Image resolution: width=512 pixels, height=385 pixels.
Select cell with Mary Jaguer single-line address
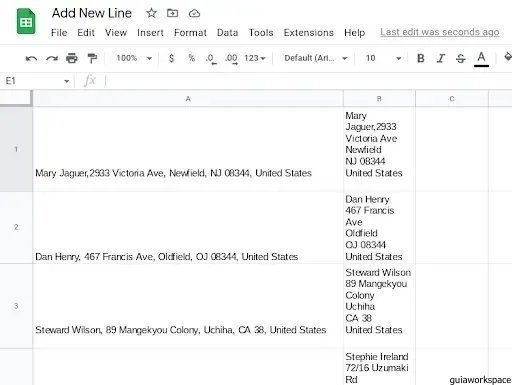pyautogui.click(x=188, y=149)
